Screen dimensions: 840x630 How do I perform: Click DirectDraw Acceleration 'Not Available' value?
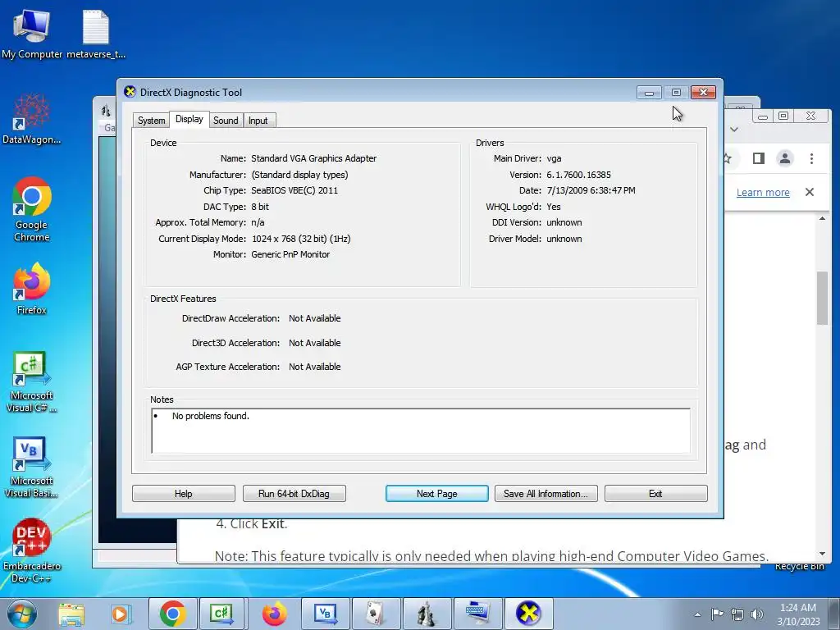tap(314, 318)
